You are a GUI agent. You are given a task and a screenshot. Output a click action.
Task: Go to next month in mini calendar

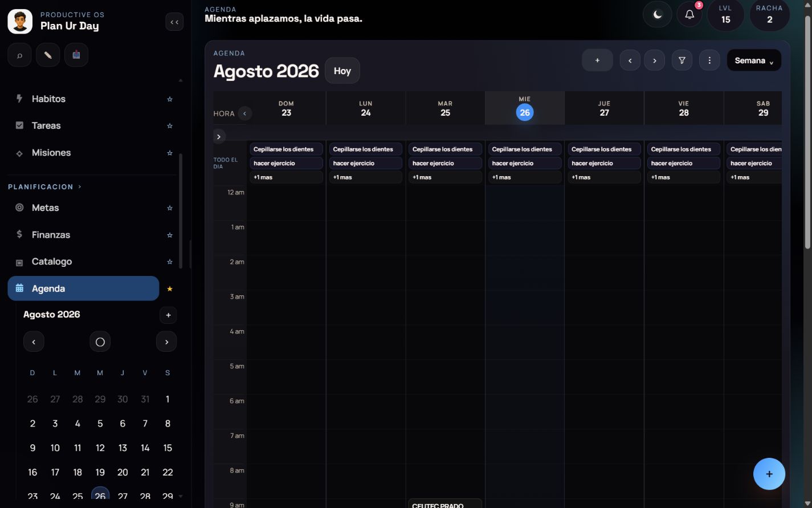coord(166,342)
